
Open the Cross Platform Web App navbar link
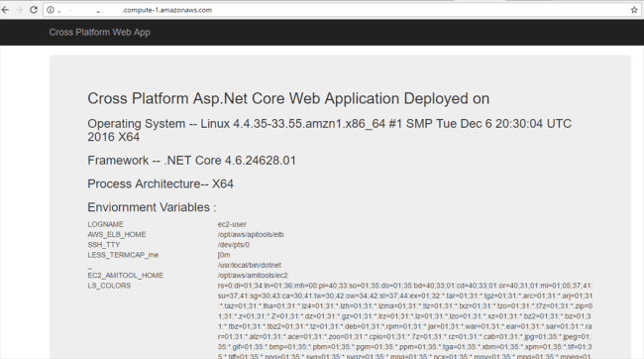click(x=99, y=32)
